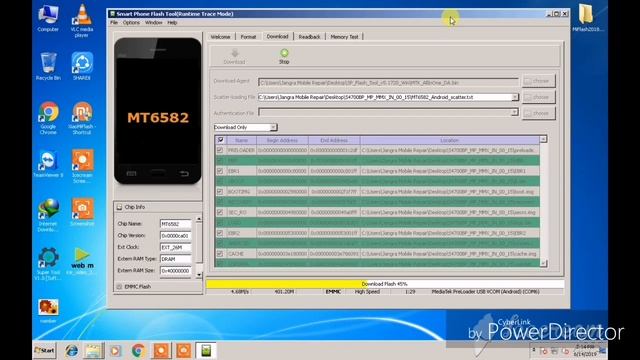Expand Authentication File dropdown arrow
Viewport: 640px width, 360px height.
tap(515, 112)
